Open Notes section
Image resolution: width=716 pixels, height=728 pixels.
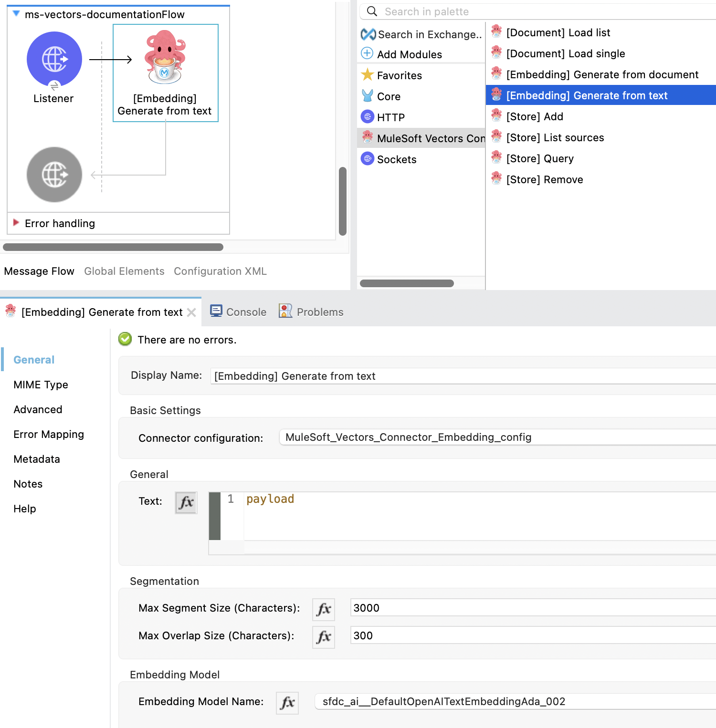[x=28, y=484]
